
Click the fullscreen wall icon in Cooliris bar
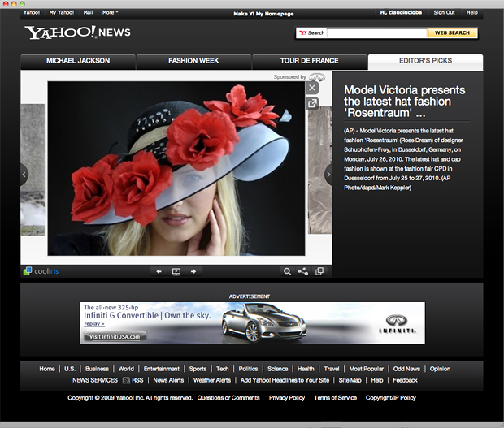(319, 271)
